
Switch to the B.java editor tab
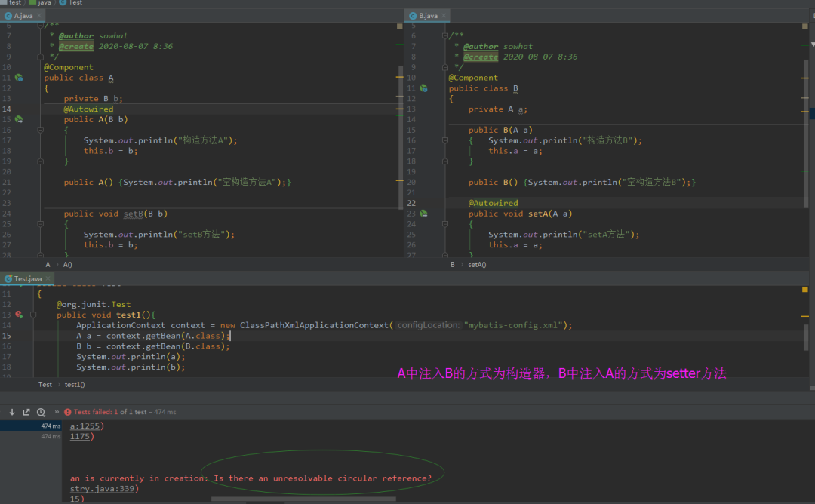click(x=428, y=16)
